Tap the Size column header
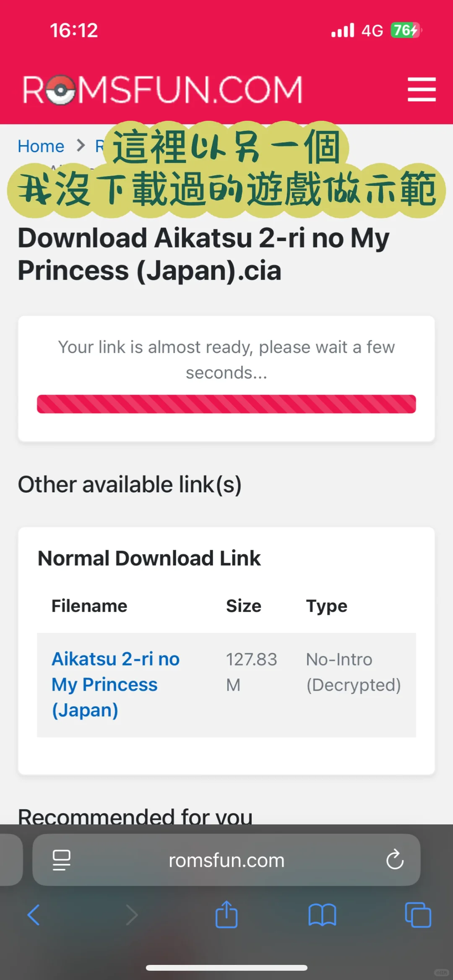This screenshot has width=453, height=980. [244, 606]
